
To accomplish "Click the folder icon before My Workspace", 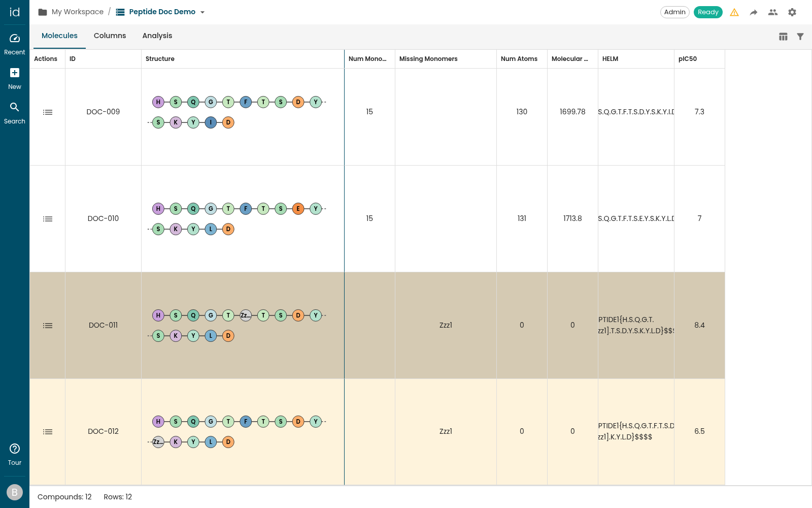I will pos(43,12).
